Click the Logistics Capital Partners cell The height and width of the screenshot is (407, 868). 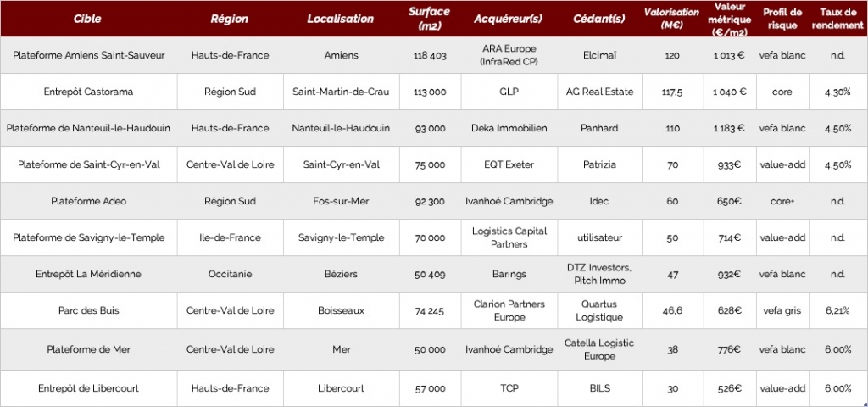click(509, 237)
